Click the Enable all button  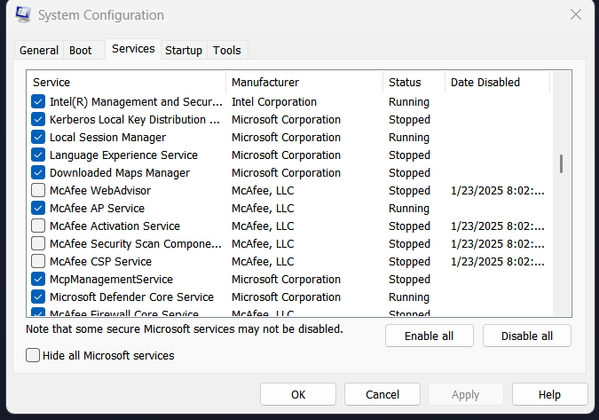click(429, 336)
